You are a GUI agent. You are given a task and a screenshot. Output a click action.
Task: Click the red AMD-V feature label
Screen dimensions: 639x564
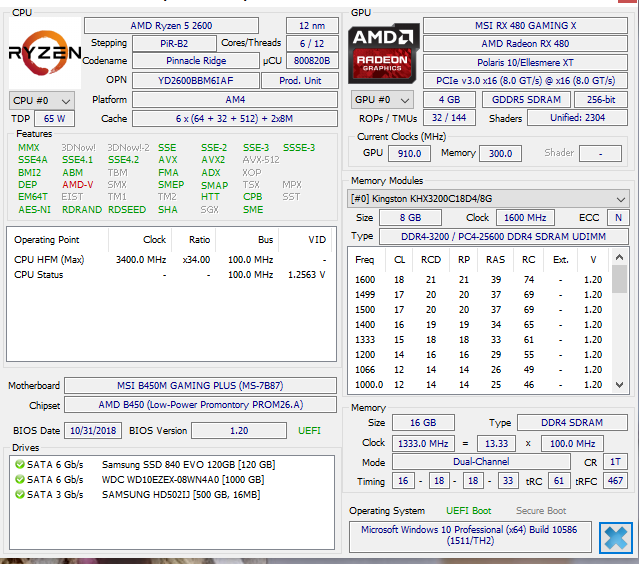pos(78,185)
